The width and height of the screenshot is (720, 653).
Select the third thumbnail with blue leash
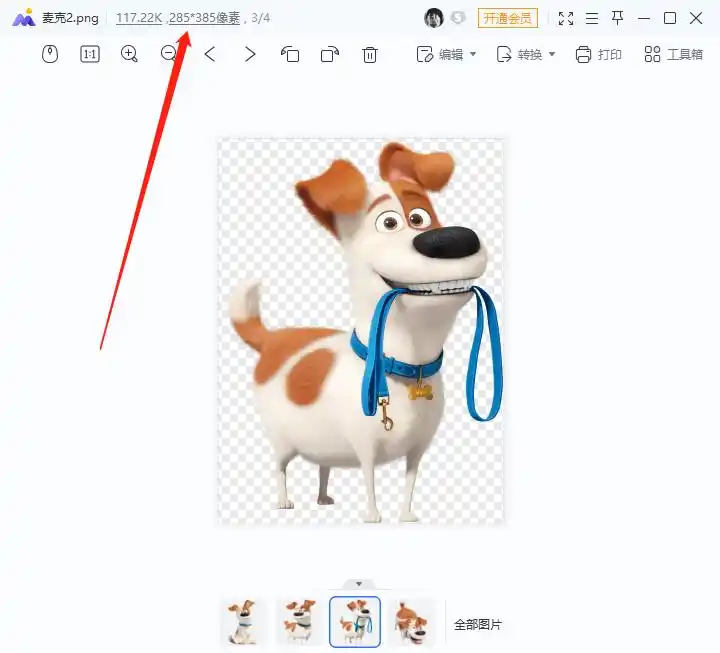point(355,622)
